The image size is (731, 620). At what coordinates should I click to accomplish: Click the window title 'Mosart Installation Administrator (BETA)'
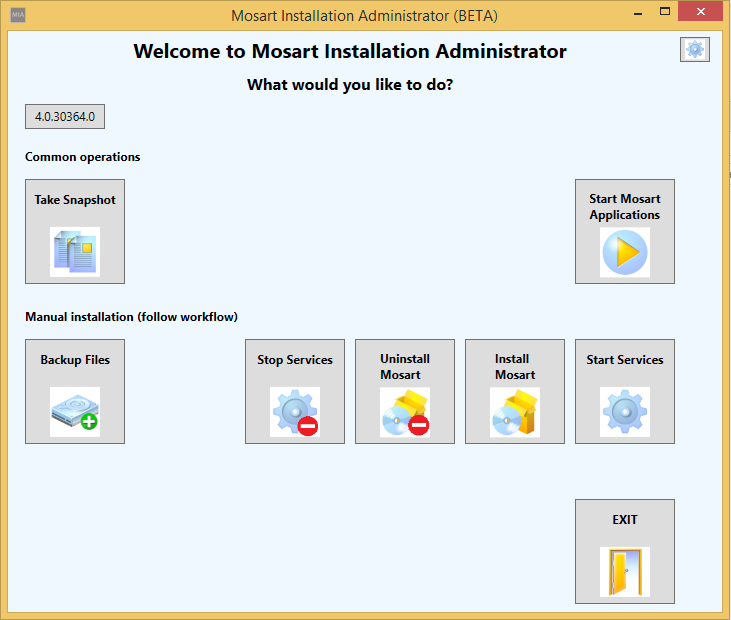click(x=365, y=16)
